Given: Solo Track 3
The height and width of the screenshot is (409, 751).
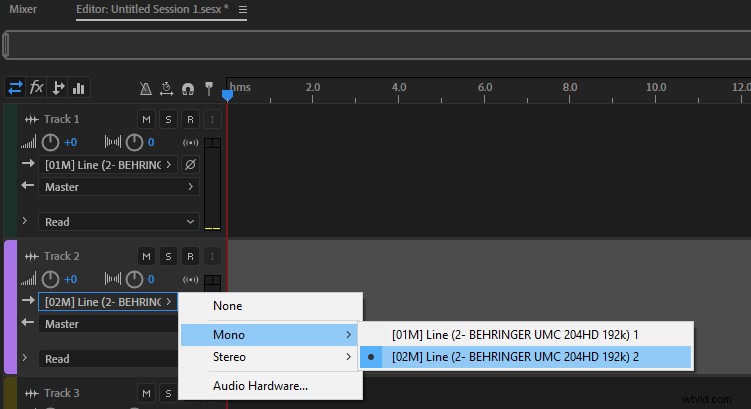Looking at the screenshot, I should coord(168,394).
